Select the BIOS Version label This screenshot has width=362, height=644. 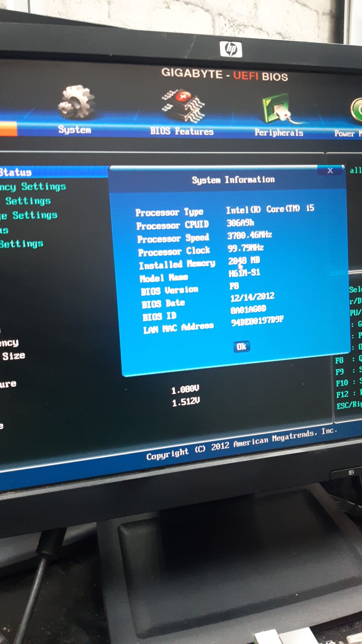(170, 290)
